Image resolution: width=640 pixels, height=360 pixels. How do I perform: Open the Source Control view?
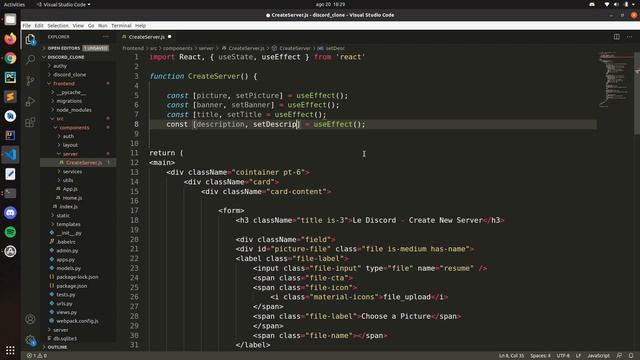click(31, 80)
